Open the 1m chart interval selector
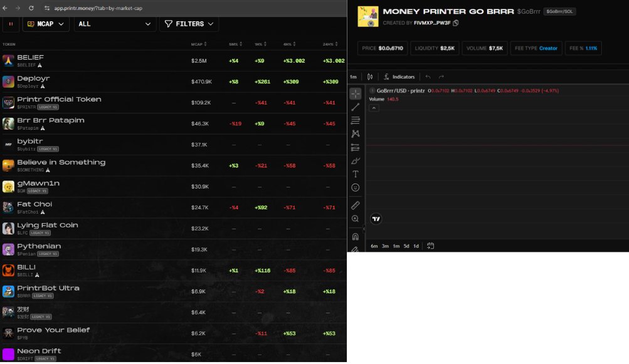 353,76
